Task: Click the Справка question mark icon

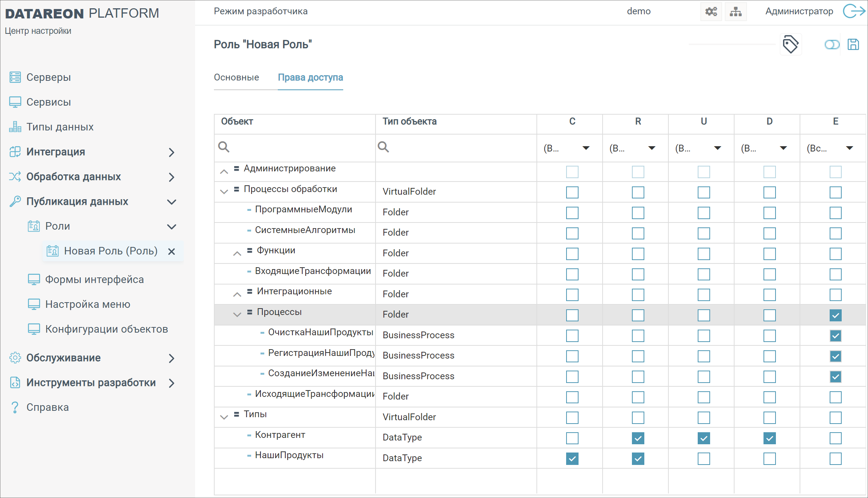Action: 15,407
